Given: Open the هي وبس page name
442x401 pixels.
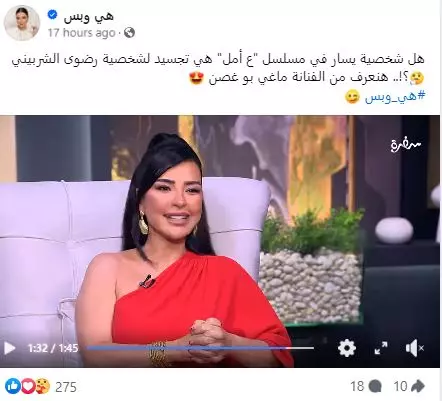Looking at the screenshot, I should click(x=89, y=16).
